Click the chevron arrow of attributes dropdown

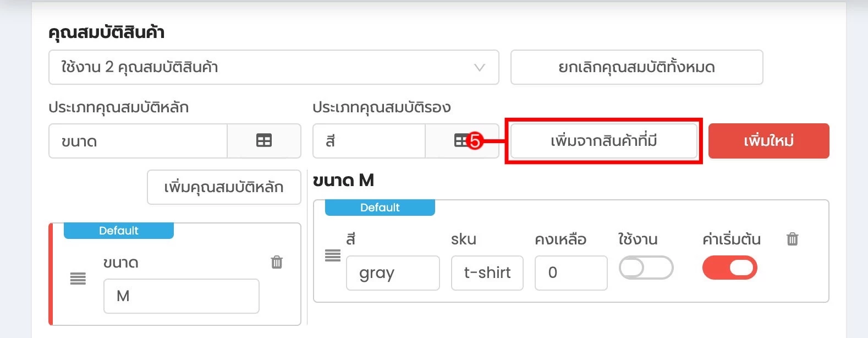point(480,68)
